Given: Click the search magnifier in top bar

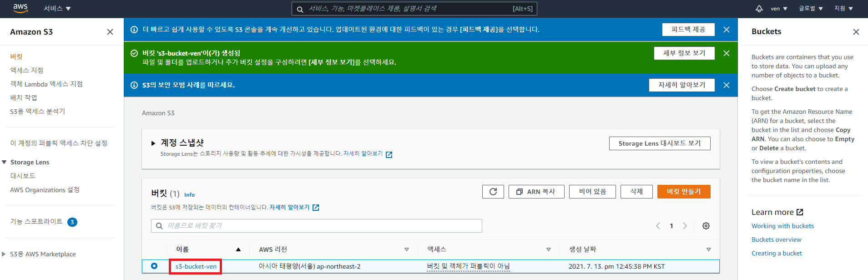Looking at the screenshot, I should click(300, 9).
